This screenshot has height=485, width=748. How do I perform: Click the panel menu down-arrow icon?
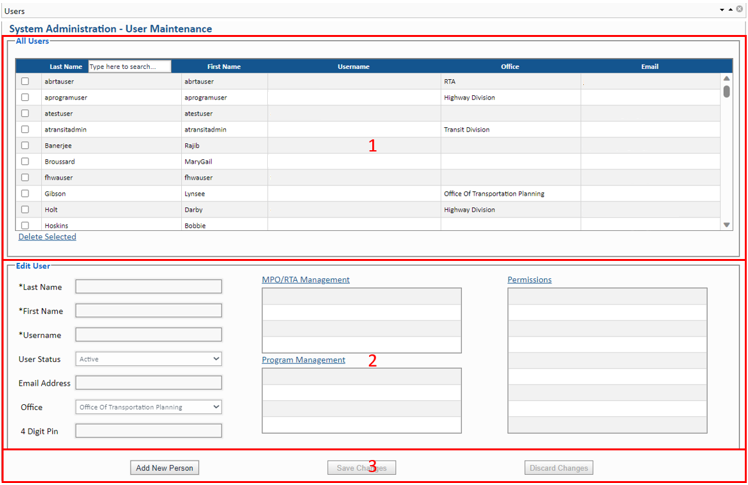[722, 10]
